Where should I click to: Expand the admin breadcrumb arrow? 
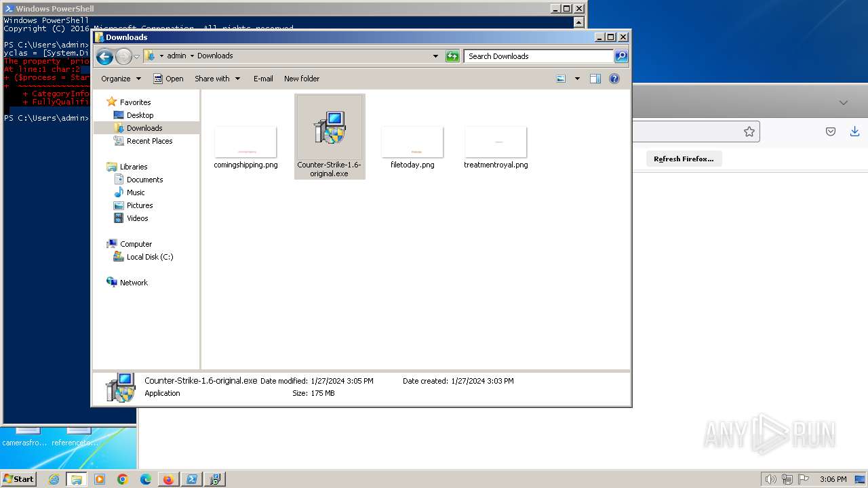(x=192, y=56)
